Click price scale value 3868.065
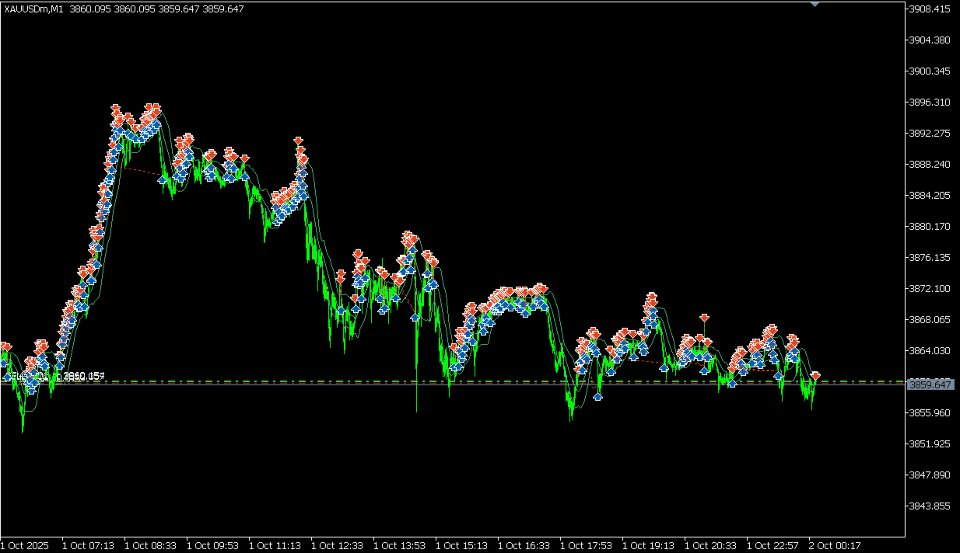Image resolution: width=960 pixels, height=553 pixels. click(x=931, y=320)
